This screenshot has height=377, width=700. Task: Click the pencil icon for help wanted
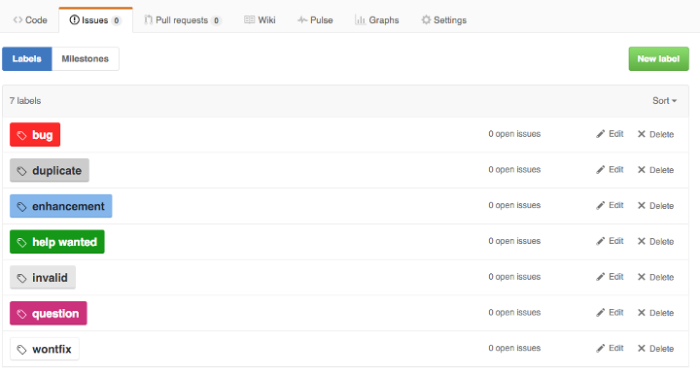pyautogui.click(x=600, y=241)
